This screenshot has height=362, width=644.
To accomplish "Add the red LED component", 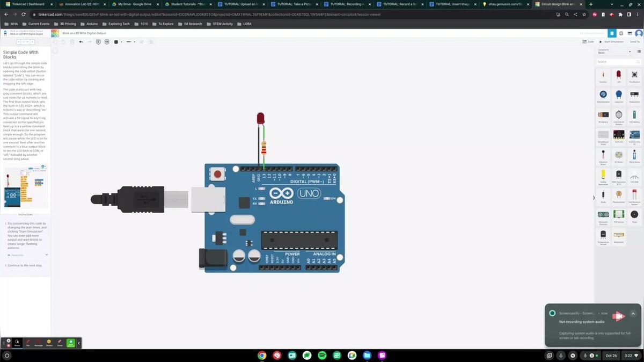I will click(619, 76).
